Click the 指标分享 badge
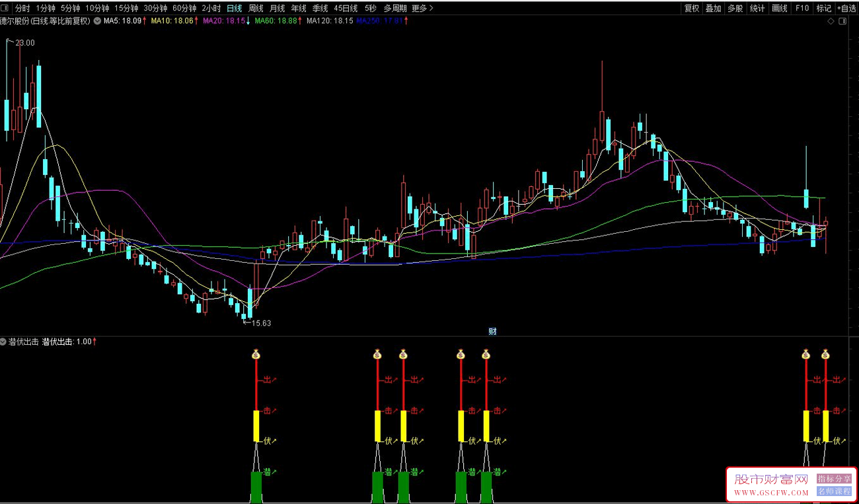859x504 pixels. (835, 479)
